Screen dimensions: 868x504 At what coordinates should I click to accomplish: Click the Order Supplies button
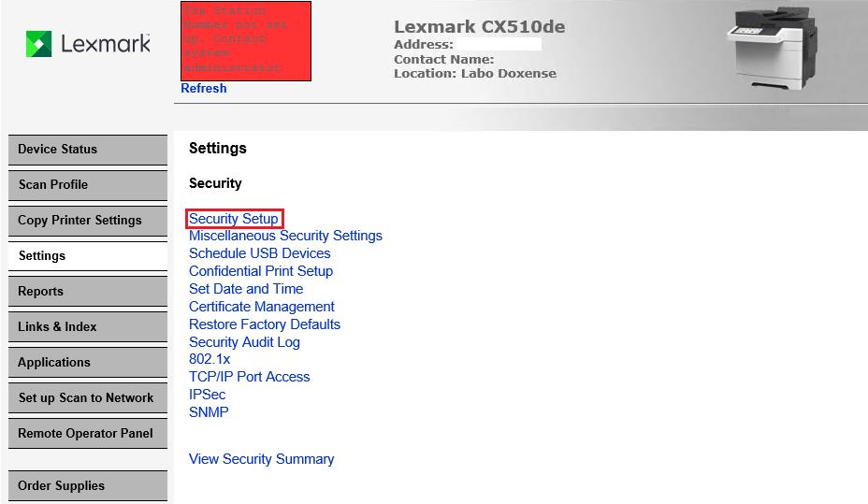87,486
